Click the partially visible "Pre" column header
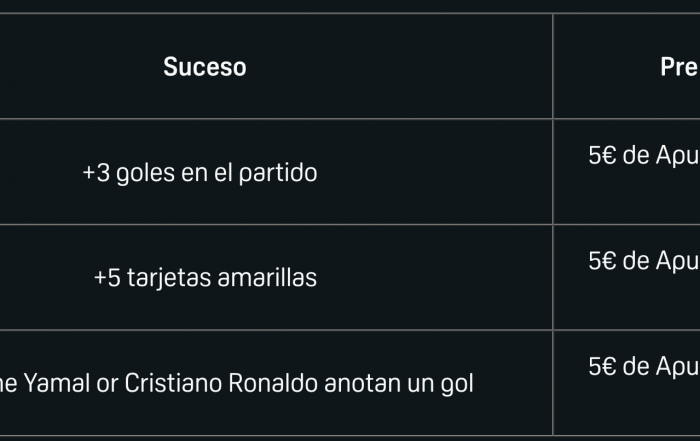Screen dimensions: 700x441 point(679,67)
